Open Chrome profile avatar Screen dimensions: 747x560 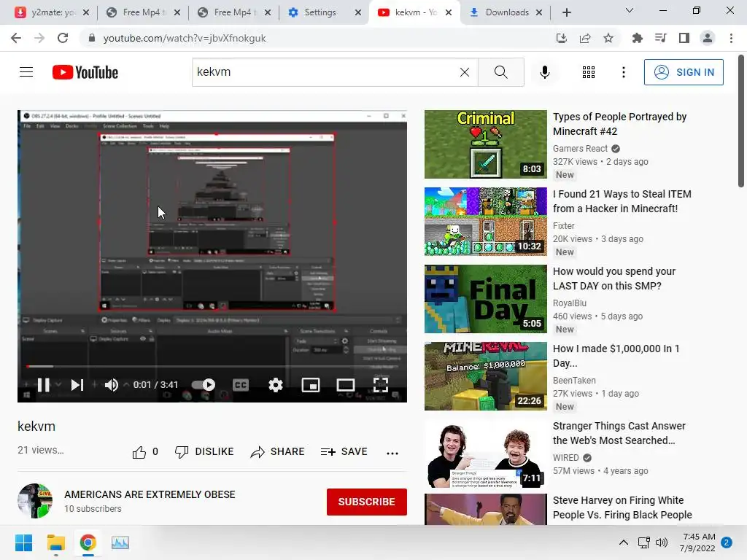(708, 38)
